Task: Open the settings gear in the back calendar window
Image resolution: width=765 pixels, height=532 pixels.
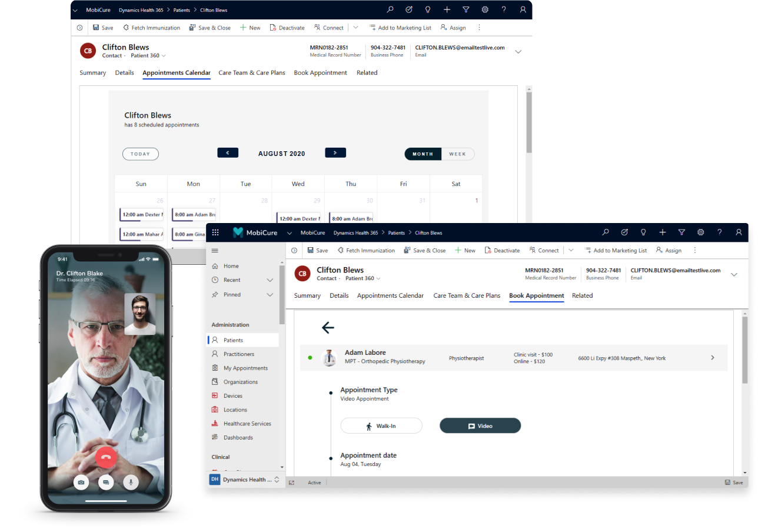Action: [485, 10]
